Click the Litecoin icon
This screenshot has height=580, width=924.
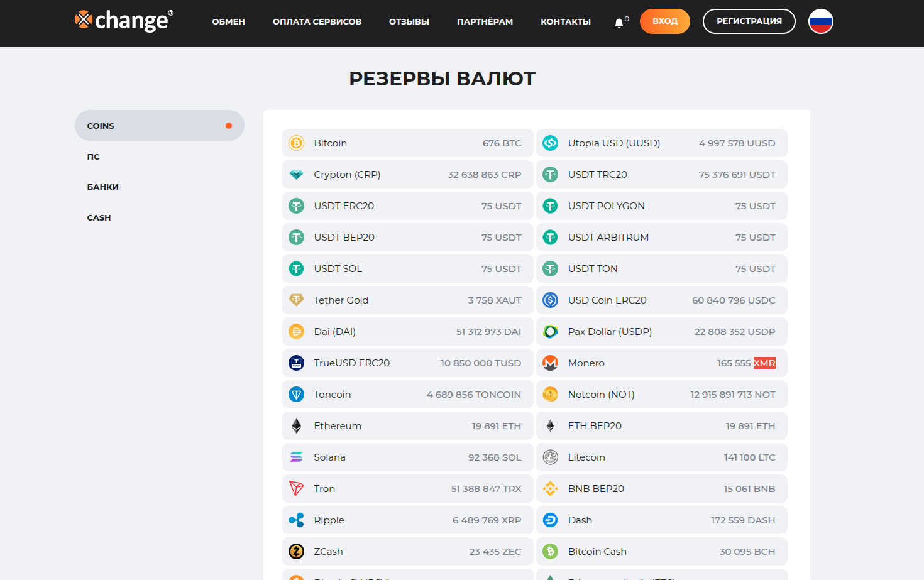point(551,457)
